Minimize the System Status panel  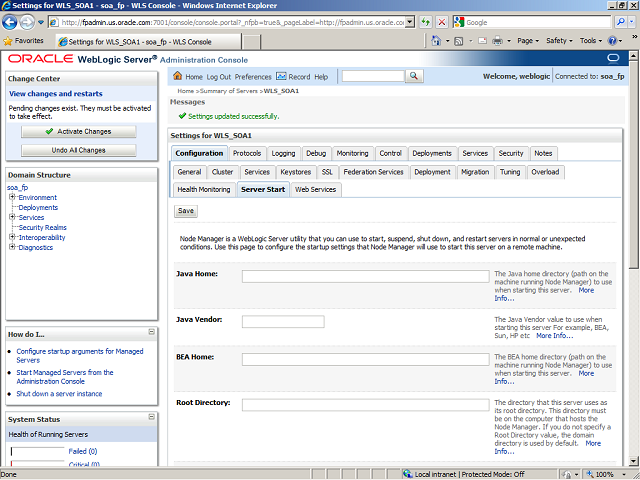point(152,418)
